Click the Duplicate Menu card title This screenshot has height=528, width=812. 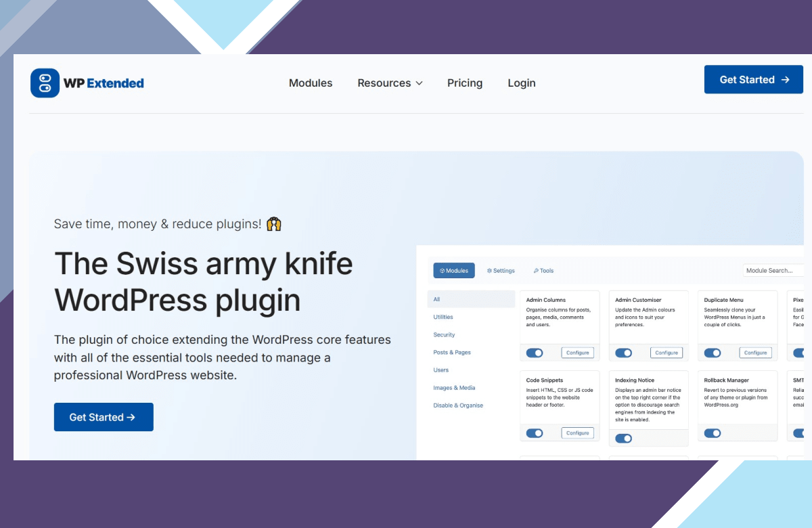coord(725,300)
